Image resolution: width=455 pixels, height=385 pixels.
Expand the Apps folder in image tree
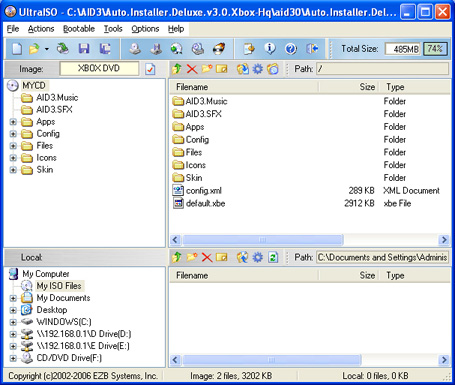coord(13,122)
